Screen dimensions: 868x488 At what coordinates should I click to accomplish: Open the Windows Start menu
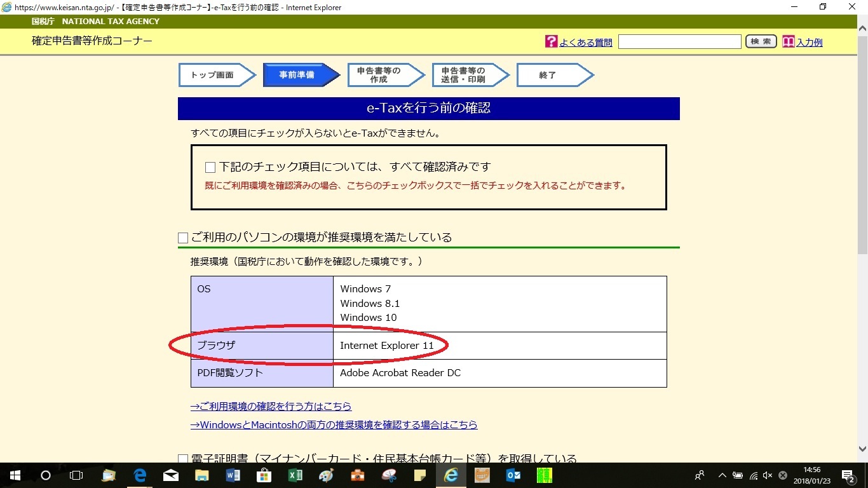click(15, 475)
